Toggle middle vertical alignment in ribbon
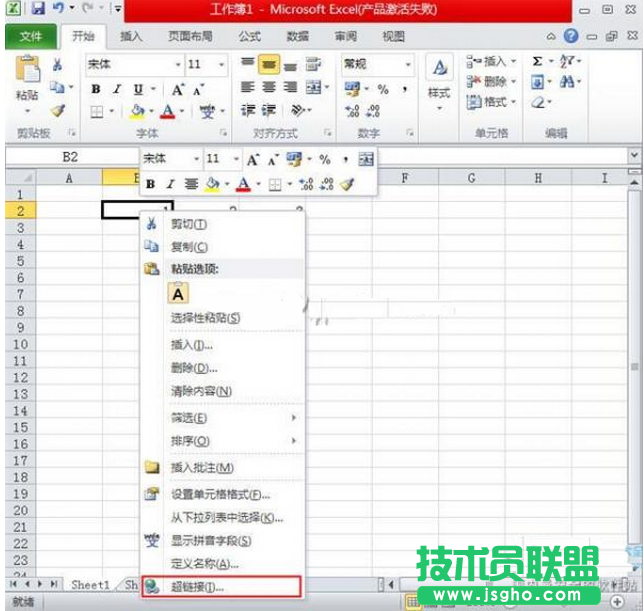The height and width of the screenshot is (611, 644). (x=269, y=64)
